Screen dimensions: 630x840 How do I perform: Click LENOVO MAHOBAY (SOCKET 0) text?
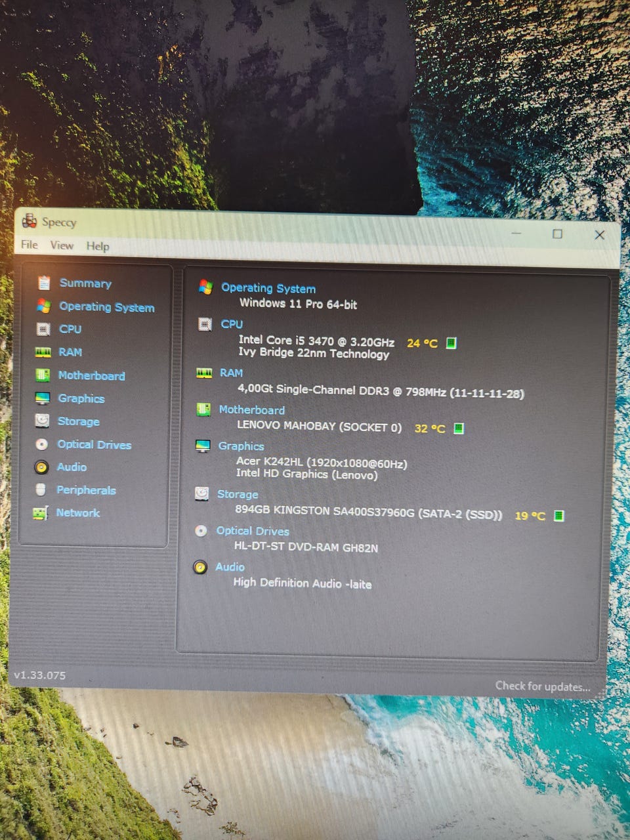tap(319, 427)
